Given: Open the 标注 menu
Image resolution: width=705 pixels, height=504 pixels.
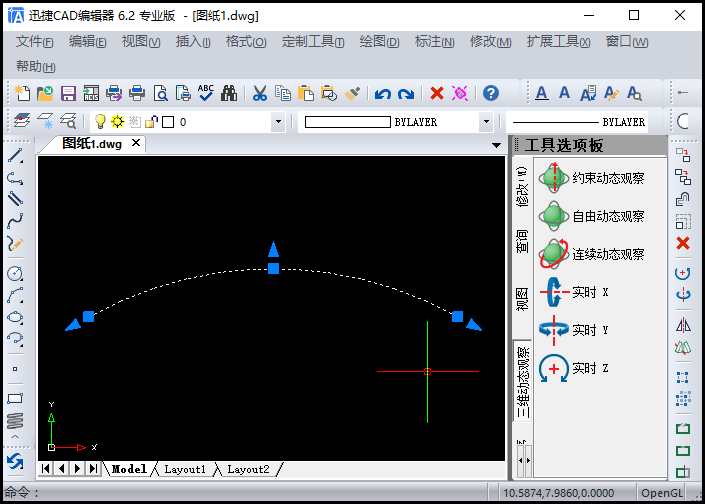Looking at the screenshot, I should [434, 42].
